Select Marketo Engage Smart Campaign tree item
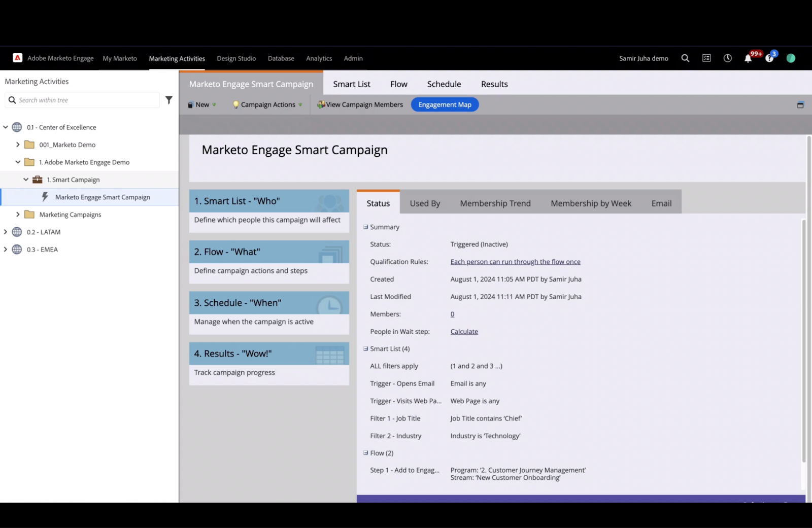This screenshot has height=528, width=812. pyautogui.click(x=89, y=197)
